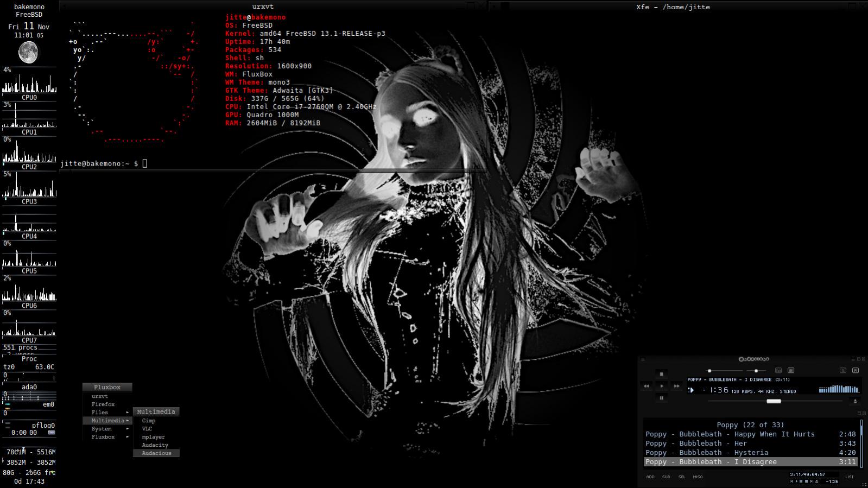The height and width of the screenshot is (488, 868).
Task: Toggle shuffle (S) in Audacious
Action: (x=843, y=370)
